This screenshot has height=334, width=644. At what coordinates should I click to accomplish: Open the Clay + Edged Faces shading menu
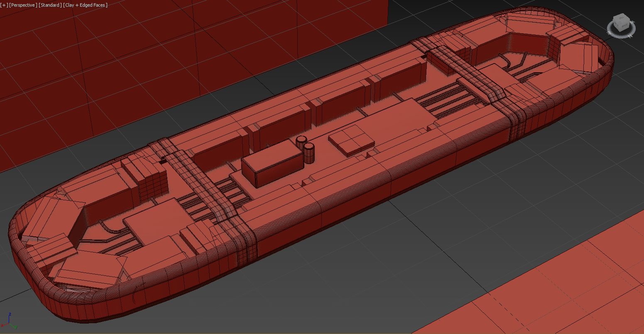click(x=86, y=5)
